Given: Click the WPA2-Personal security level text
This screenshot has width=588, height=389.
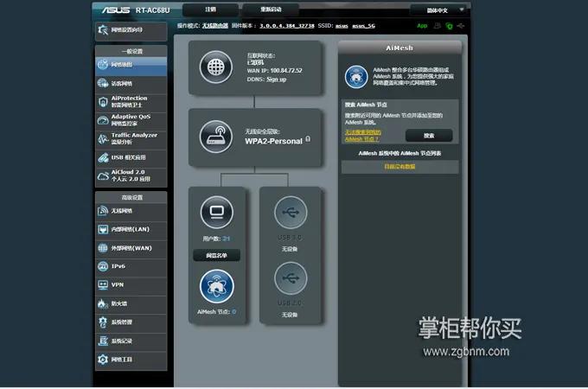Looking at the screenshot, I should (x=274, y=141).
